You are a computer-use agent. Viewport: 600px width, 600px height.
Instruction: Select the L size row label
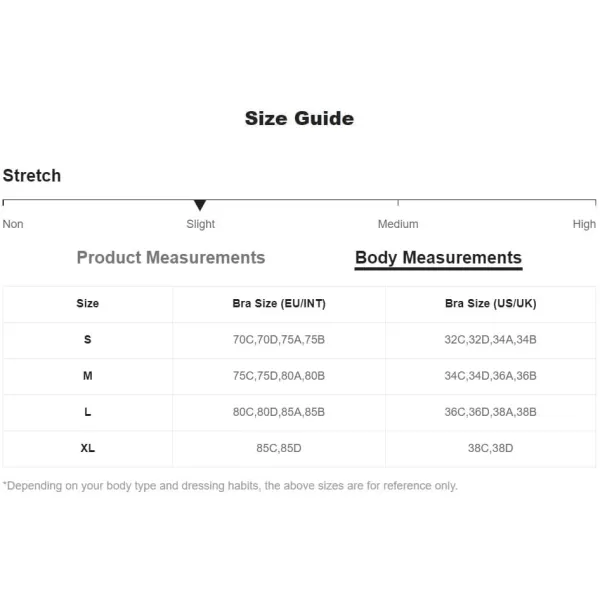[x=88, y=412]
